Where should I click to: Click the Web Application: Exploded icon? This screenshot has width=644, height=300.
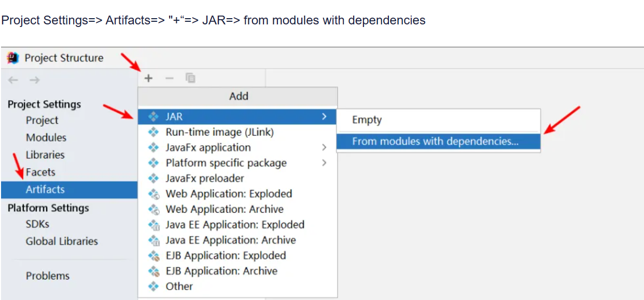click(153, 194)
